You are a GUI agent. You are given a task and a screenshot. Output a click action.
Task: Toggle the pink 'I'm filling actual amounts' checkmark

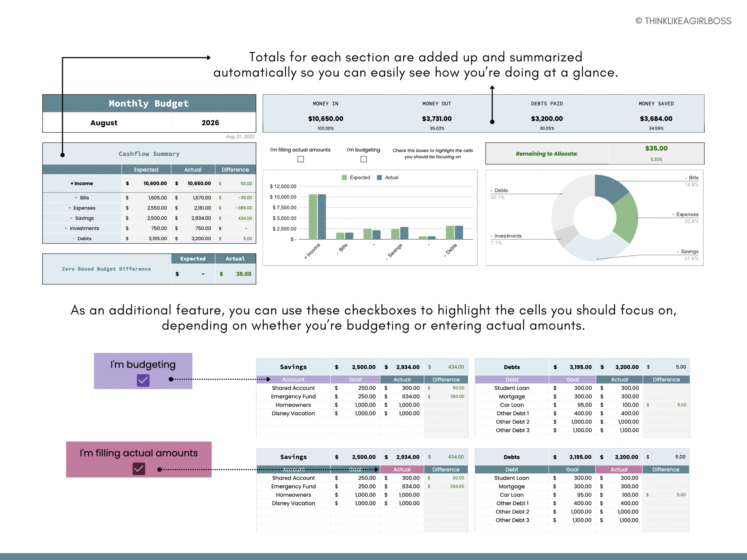click(139, 469)
